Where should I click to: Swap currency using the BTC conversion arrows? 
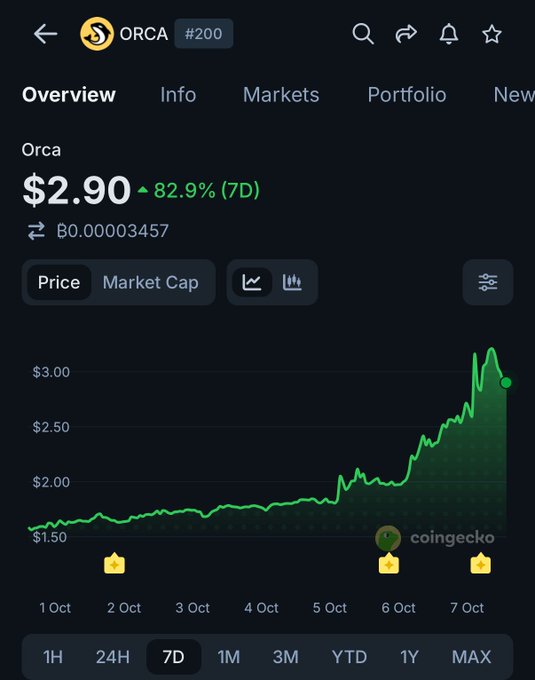pyautogui.click(x=36, y=231)
